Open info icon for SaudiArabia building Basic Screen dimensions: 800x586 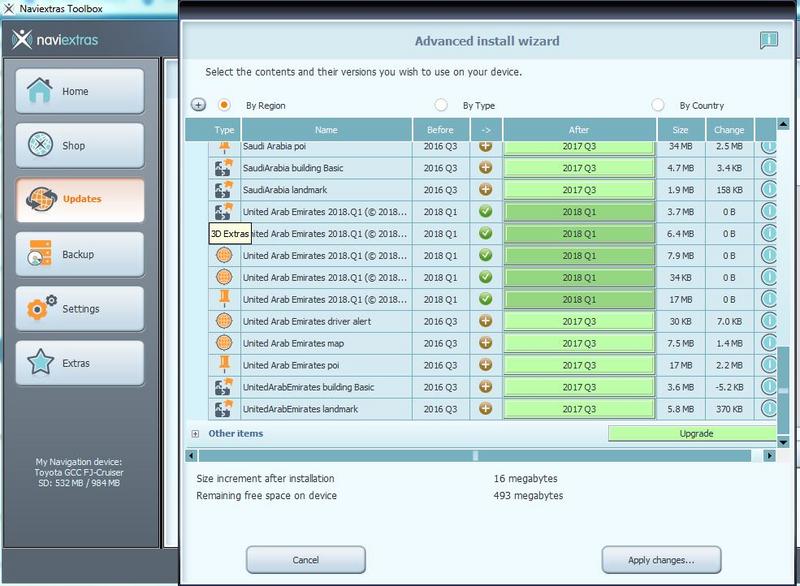click(x=768, y=168)
